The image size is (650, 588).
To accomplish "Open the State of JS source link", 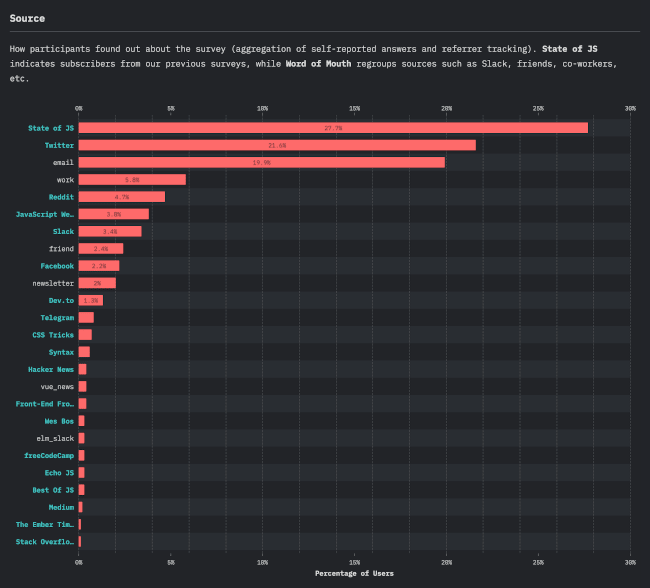I will coord(51,128).
